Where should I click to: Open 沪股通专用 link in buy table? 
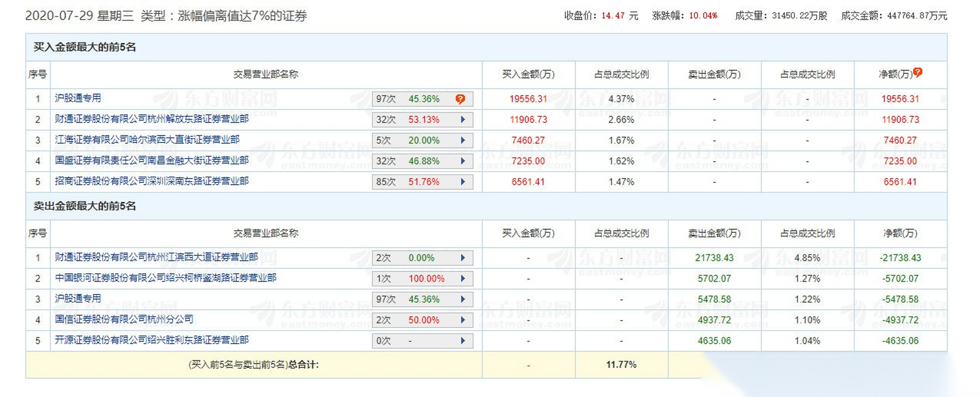click(78, 98)
